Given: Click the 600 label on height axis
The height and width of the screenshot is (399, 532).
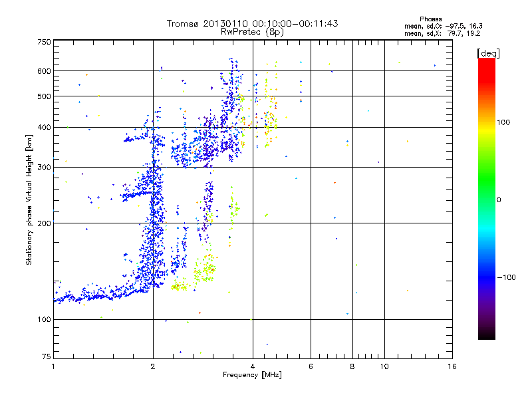Looking at the screenshot, I should click(44, 71).
